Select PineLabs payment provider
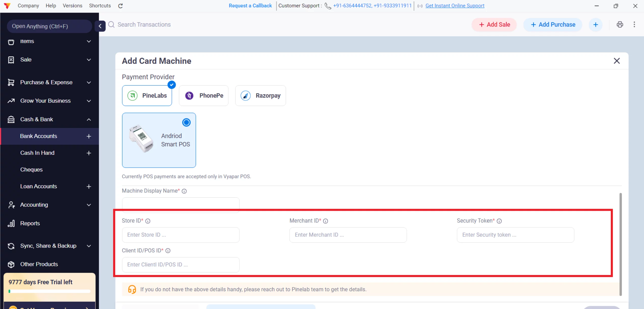 coord(147,96)
